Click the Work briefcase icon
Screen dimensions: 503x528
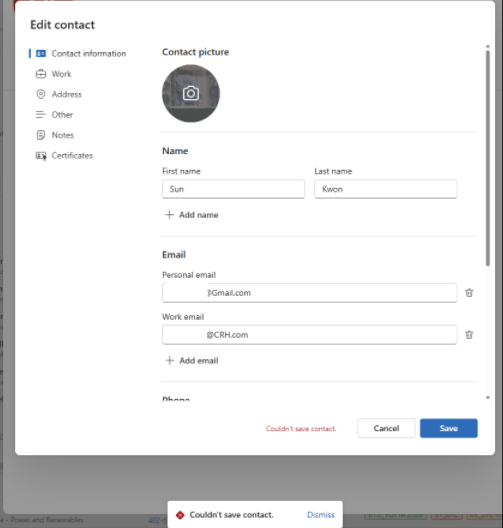tap(41, 74)
